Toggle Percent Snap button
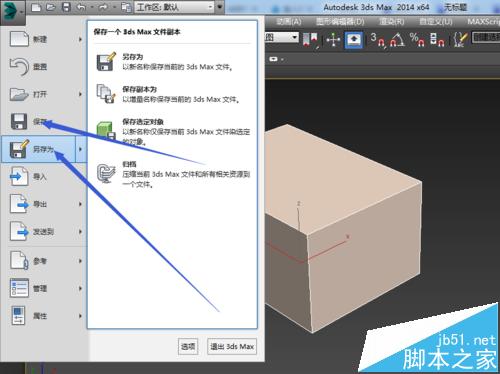This screenshot has width=500, height=374. [x=417, y=40]
